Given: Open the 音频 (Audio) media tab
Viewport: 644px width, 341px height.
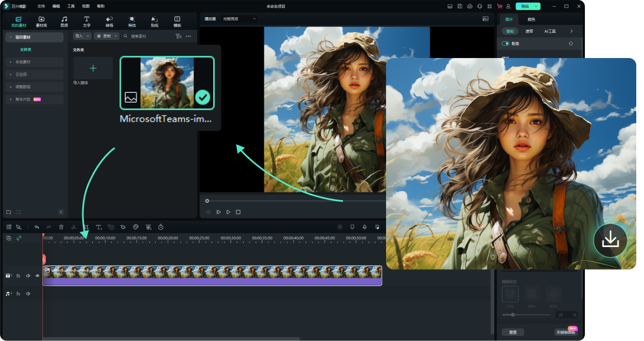Looking at the screenshot, I should coord(64,22).
